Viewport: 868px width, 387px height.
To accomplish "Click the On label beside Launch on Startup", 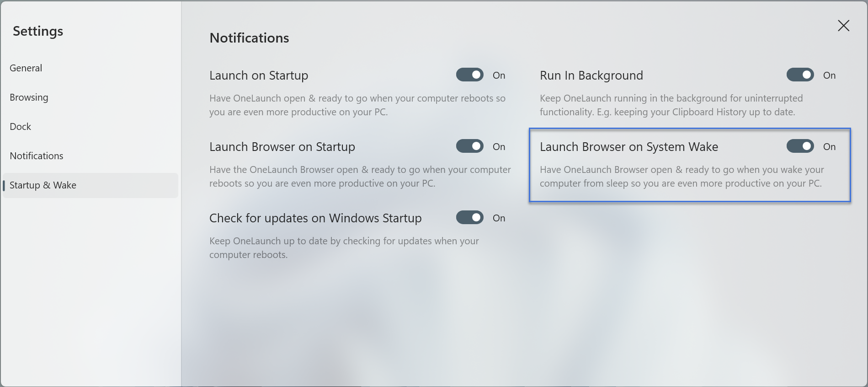I will pyautogui.click(x=499, y=75).
